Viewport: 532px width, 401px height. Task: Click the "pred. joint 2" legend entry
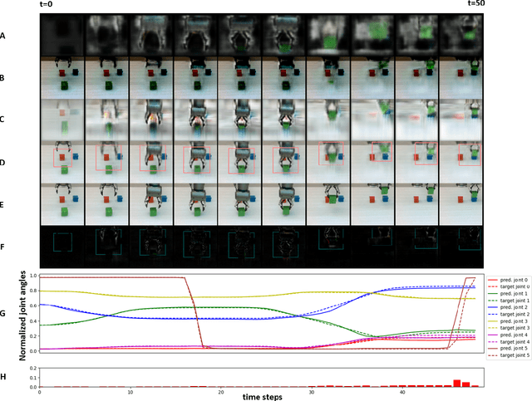coord(508,307)
